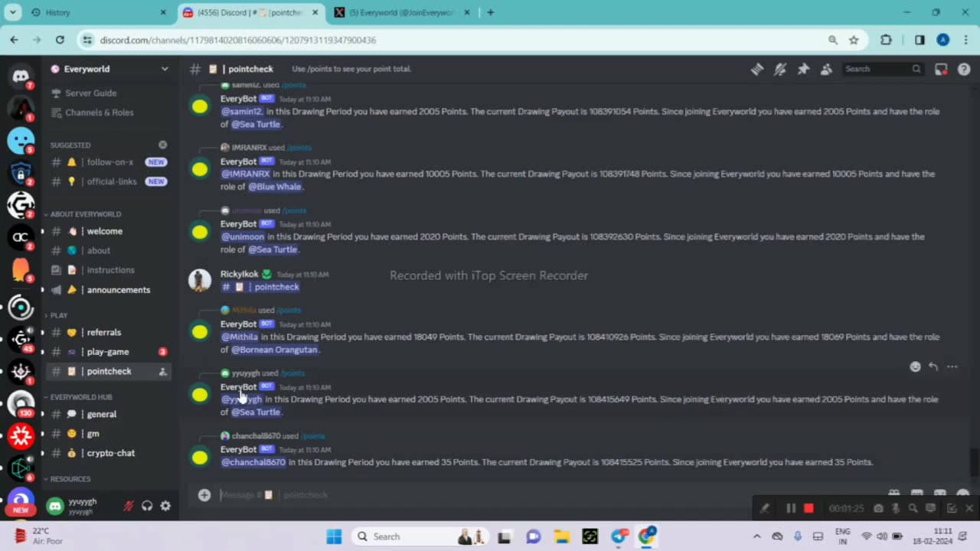Screen dimensions: 980x551
Task: Focus the Message pointcheck input field
Action: click(536, 495)
